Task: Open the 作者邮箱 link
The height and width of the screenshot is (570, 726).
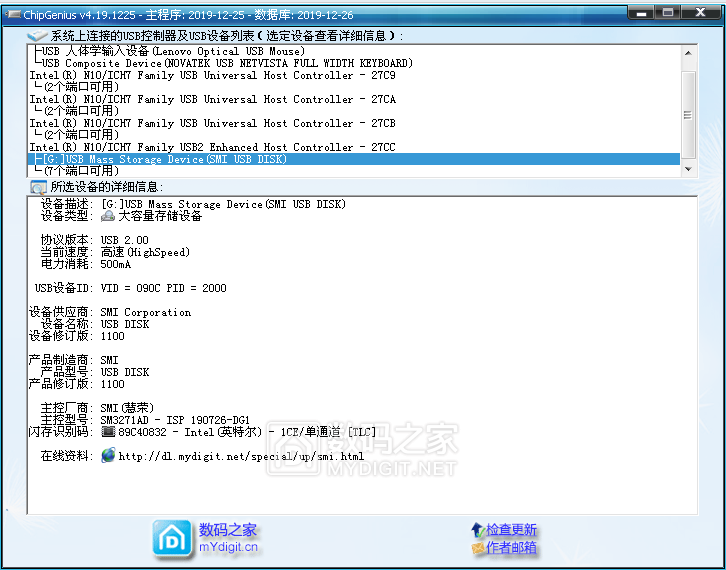Action: coord(511,548)
